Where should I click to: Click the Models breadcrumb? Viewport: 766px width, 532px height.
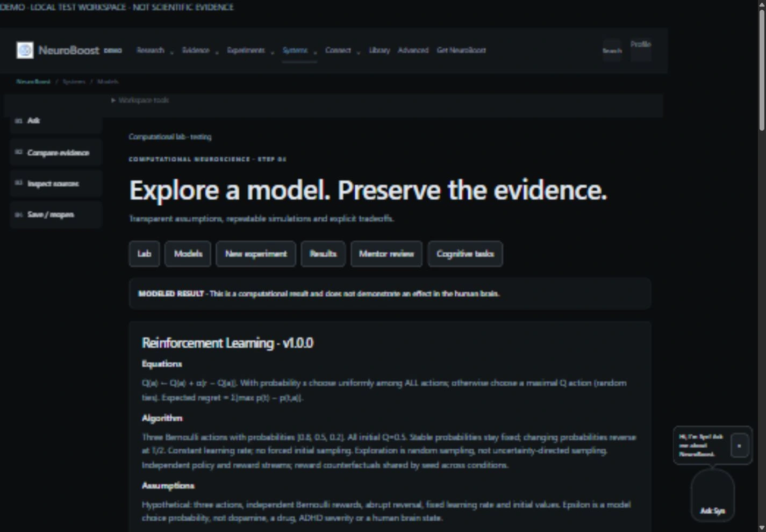[108, 82]
